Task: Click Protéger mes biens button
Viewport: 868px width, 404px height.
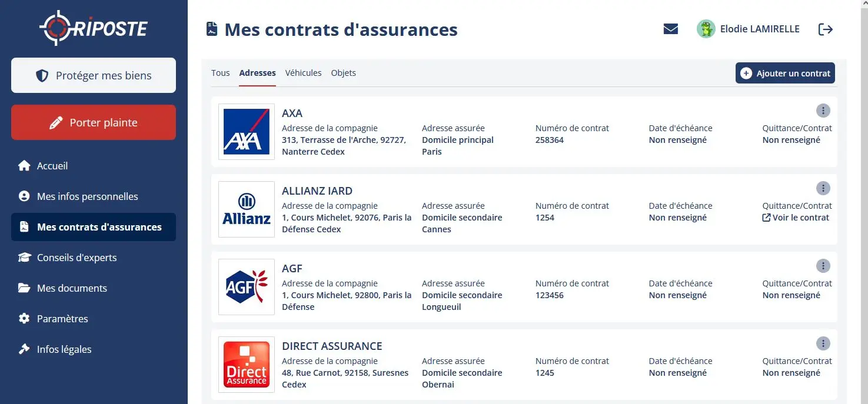Action: click(94, 75)
